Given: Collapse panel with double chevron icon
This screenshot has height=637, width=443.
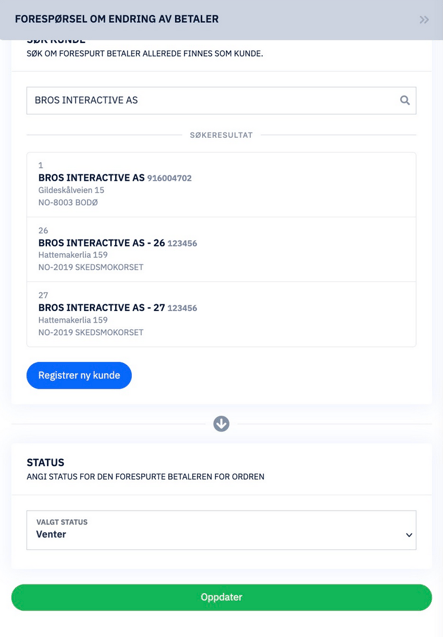Looking at the screenshot, I should [424, 20].
